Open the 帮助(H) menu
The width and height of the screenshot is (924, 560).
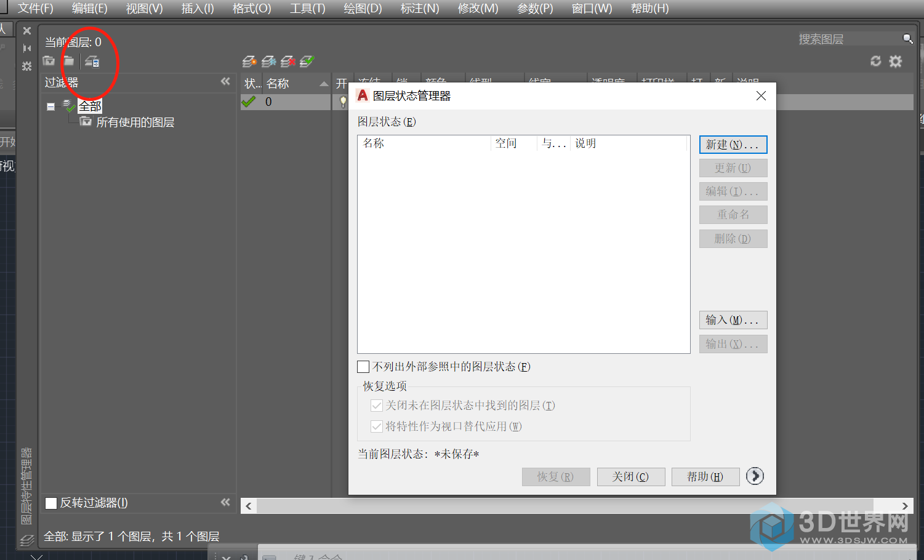pos(649,9)
